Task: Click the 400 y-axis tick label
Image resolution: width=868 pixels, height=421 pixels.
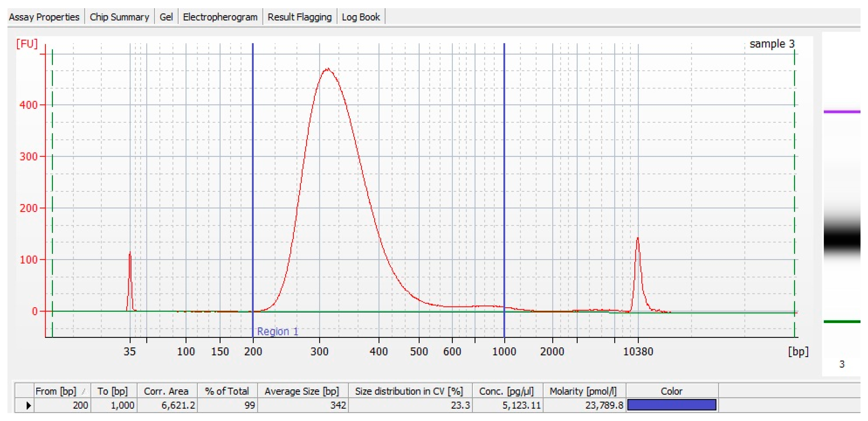Action: coord(28,105)
